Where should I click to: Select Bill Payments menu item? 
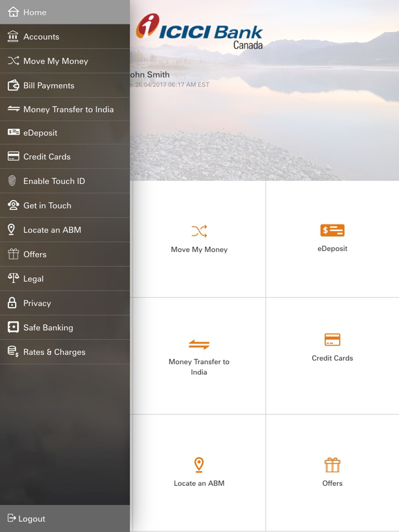[x=65, y=85]
